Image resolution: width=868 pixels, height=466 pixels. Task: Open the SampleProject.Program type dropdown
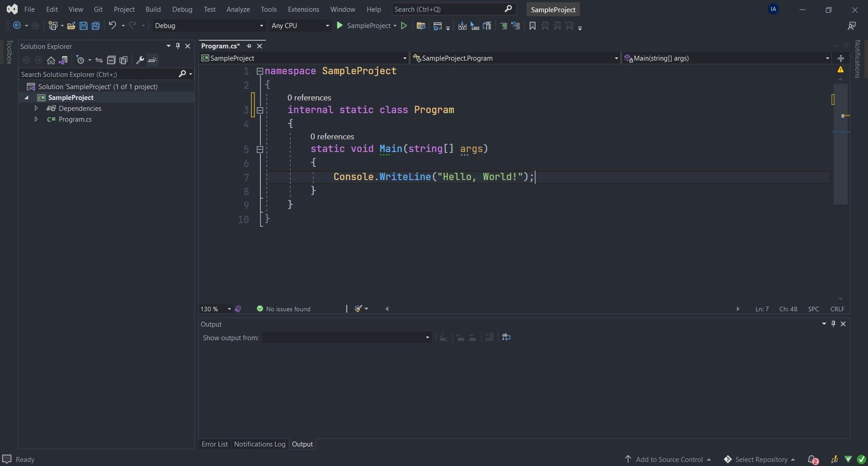515,58
